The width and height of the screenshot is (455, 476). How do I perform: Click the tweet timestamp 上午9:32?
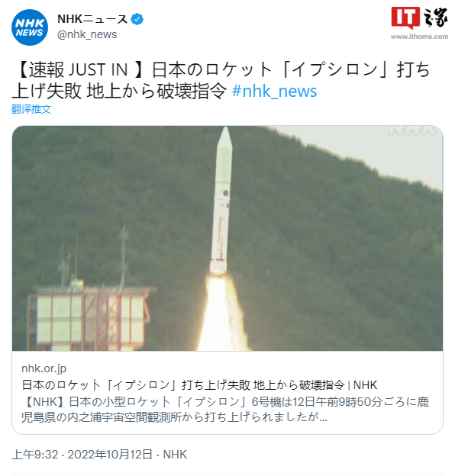35,455
